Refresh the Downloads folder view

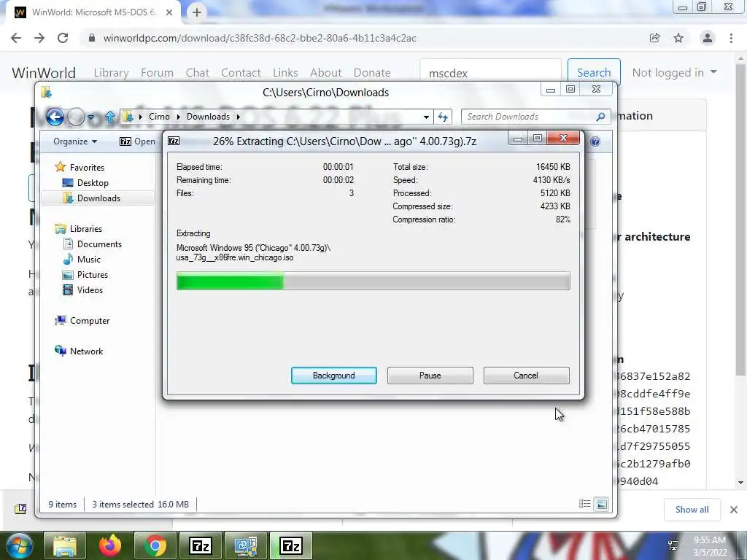click(x=443, y=117)
